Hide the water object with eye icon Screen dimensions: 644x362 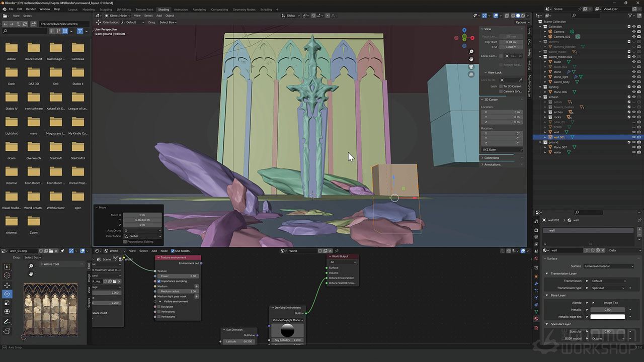633,152
